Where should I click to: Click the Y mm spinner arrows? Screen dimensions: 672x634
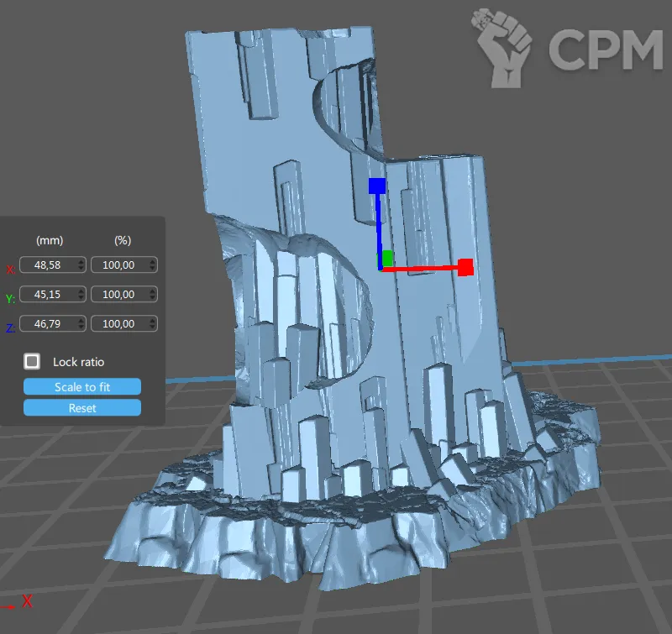[x=81, y=294]
